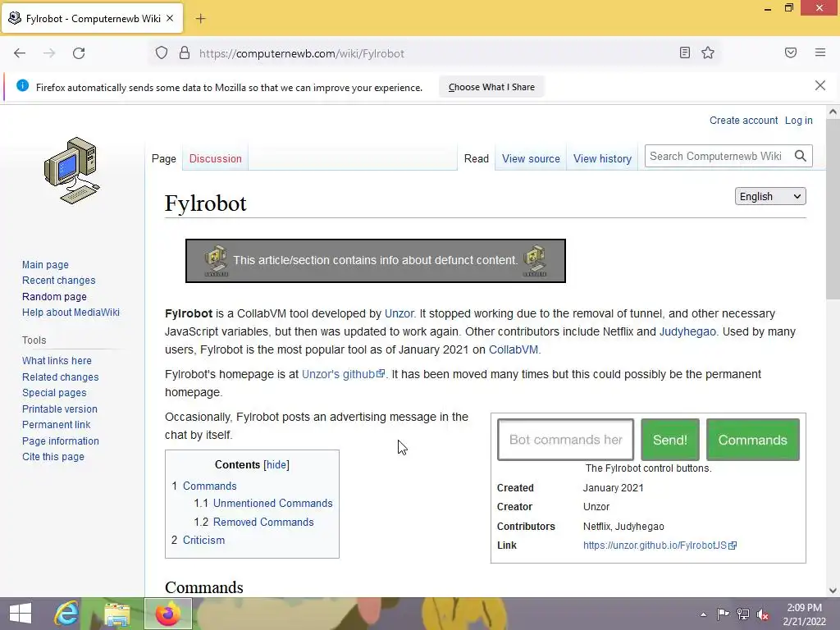Click the page vertical scrollbar thumb
Screen dimensions: 840x630
(x=832, y=209)
